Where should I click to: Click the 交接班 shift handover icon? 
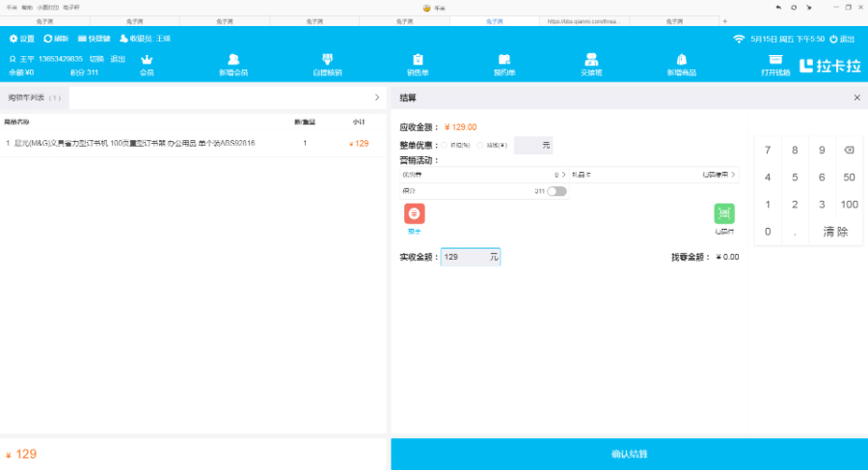591,60
